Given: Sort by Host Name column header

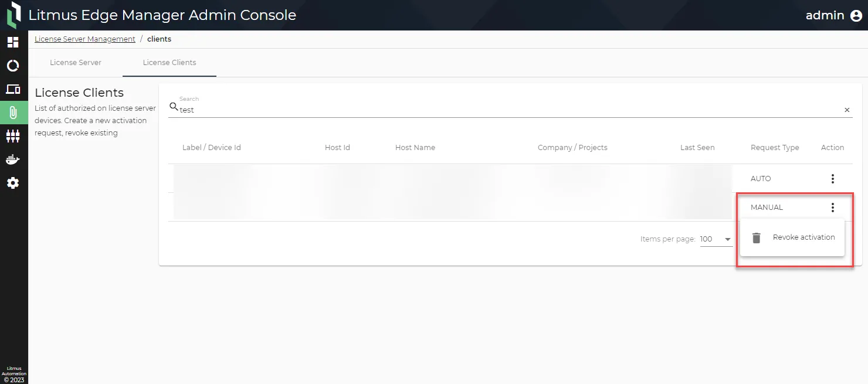Looking at the screenshot, I should [x=415, y=148].
